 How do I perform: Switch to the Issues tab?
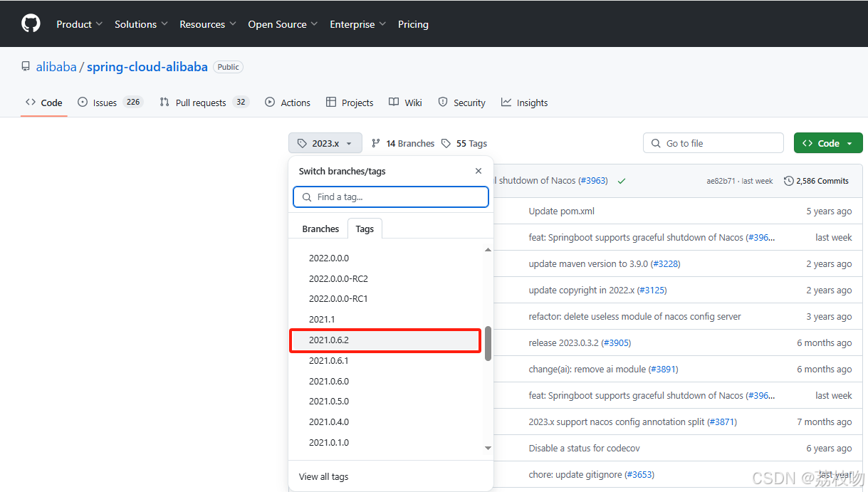(x=110, y=103)
